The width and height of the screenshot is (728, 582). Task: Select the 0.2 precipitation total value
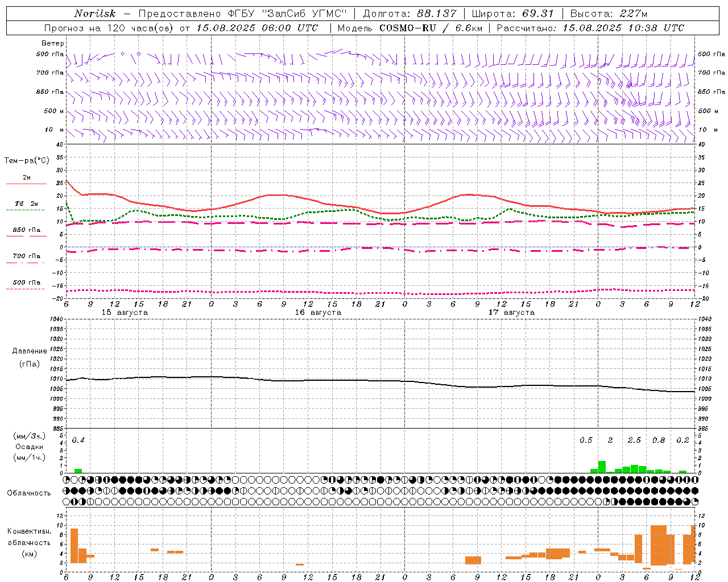[x=682, y=440]
